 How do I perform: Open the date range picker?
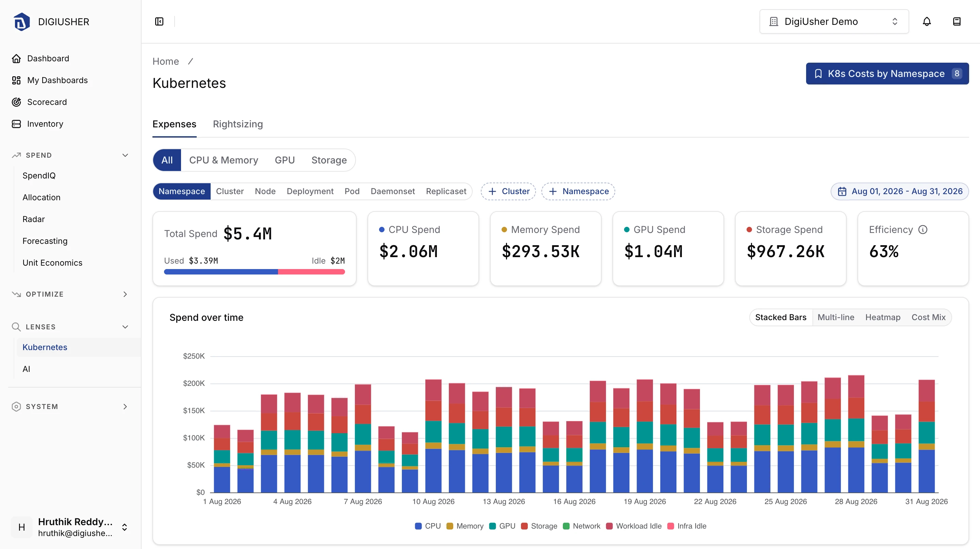[900, 191]
